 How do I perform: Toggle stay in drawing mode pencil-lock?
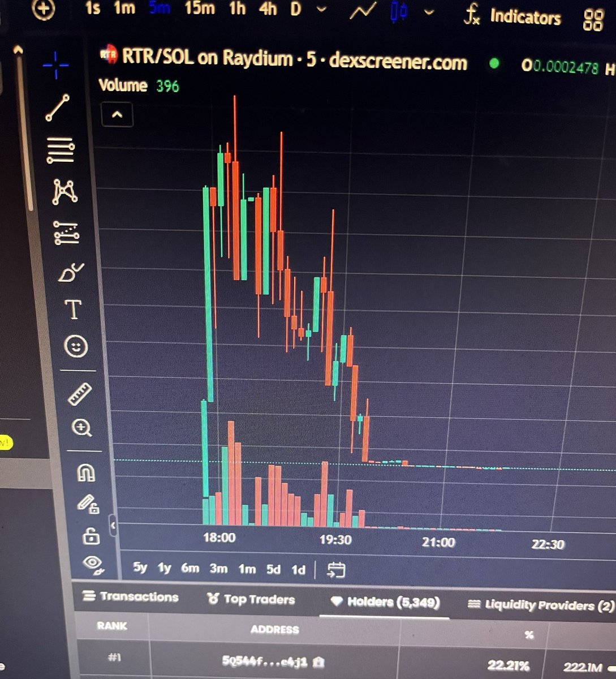tap(88, 504)
